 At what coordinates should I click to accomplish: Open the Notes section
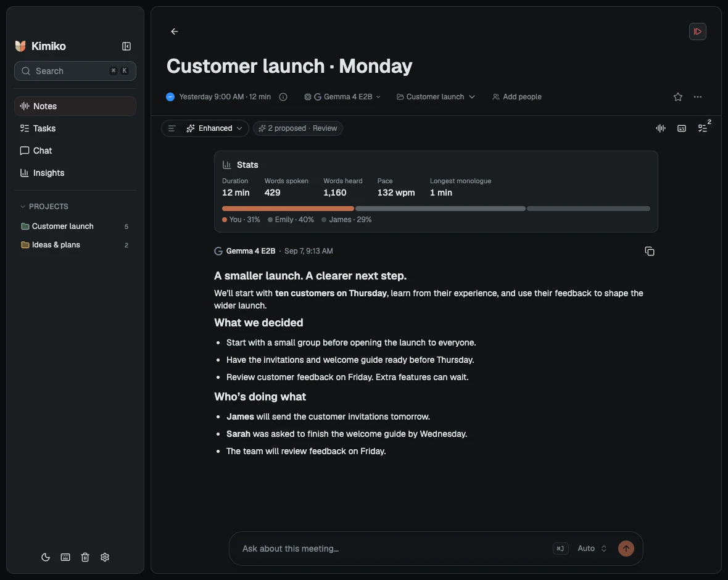tap(75, 106)
